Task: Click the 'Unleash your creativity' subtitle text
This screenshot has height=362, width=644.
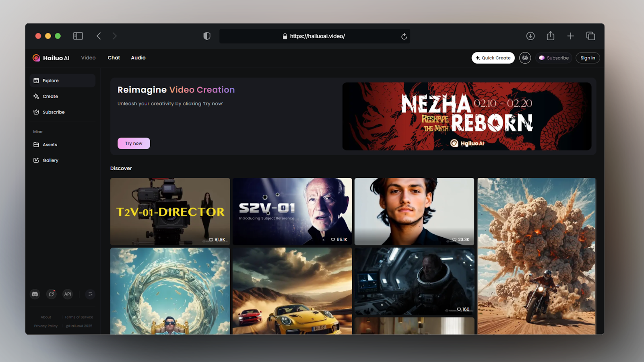Action: [170, 104]
